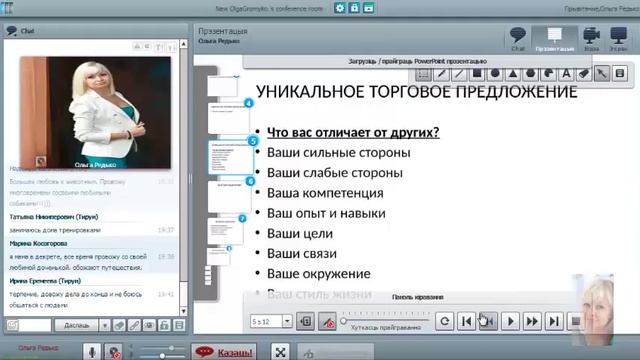Click the playback speed slider handle
640x360 pixels.
(344, 321)
